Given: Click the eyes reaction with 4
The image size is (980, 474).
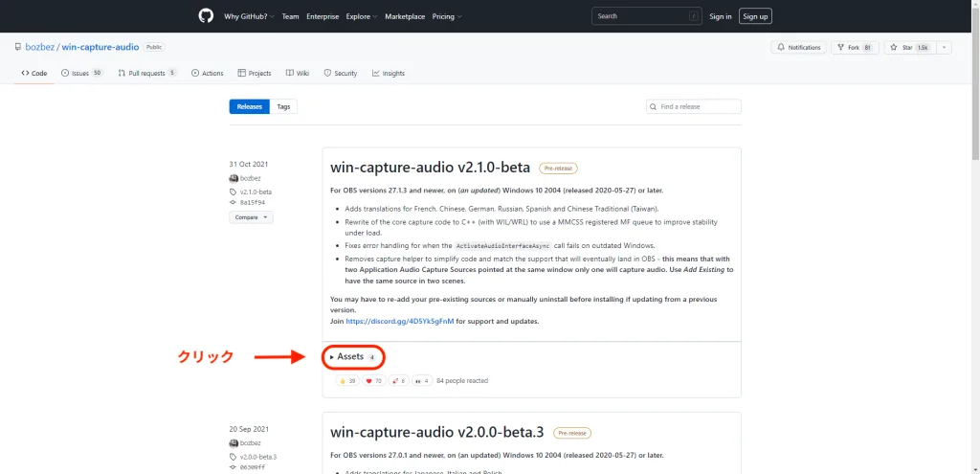Looking at the screenshot, I should click(x=422, y=380).
